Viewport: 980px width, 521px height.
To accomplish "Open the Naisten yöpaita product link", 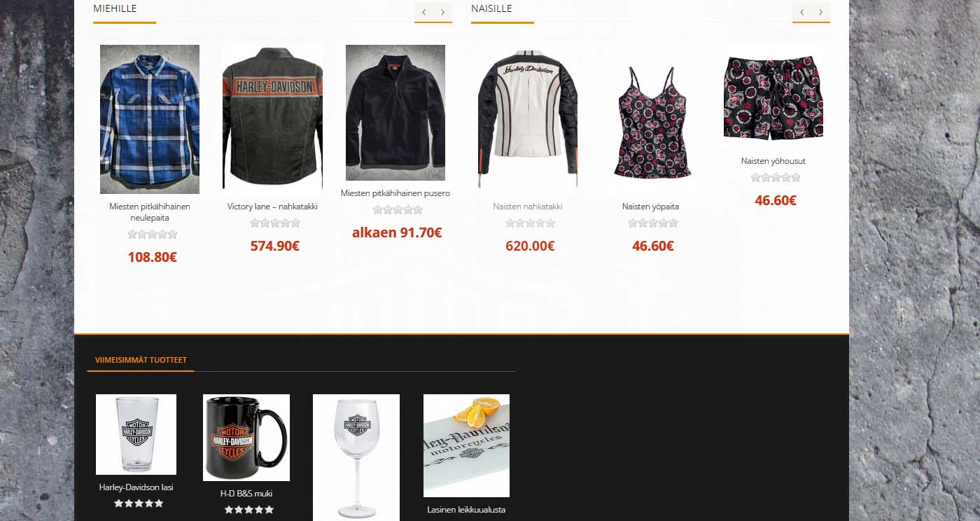I will point(650,207).
